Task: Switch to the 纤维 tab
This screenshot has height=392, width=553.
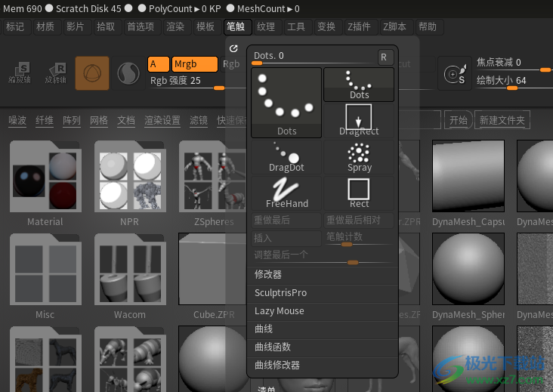Action: [45, 121]
